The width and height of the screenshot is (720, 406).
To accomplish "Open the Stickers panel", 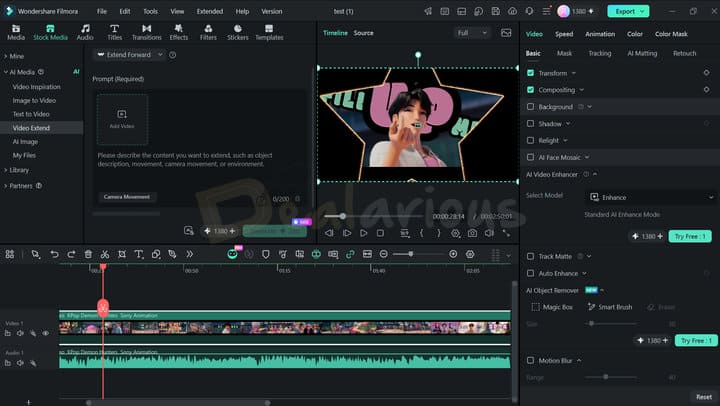I will (237, 33).
